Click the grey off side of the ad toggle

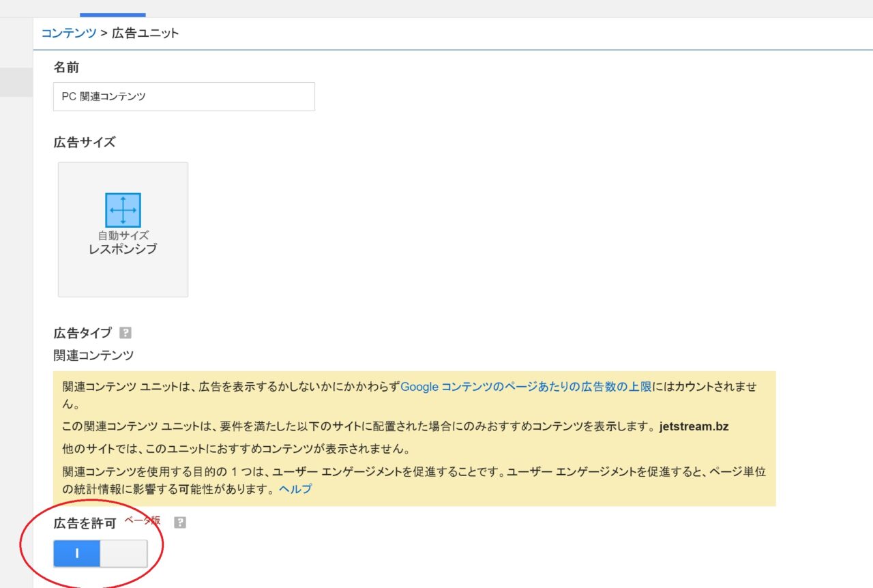(123, 553)
